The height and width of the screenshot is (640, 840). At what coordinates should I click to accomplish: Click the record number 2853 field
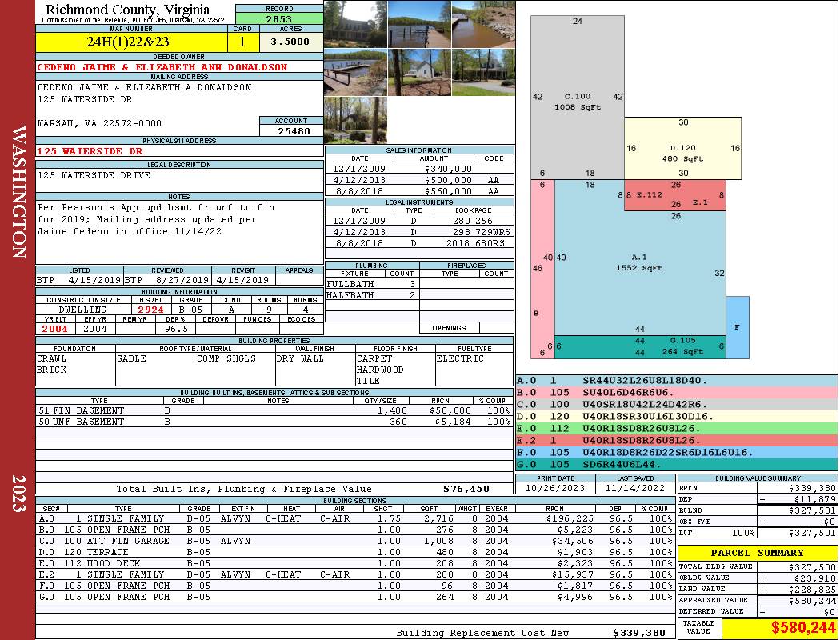click(x=279, y=18)
